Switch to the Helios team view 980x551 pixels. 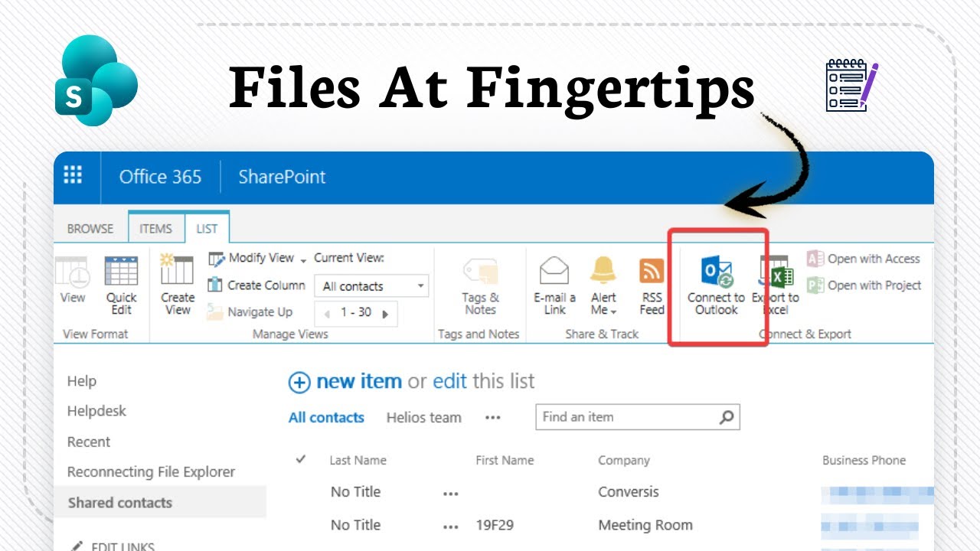423,418
